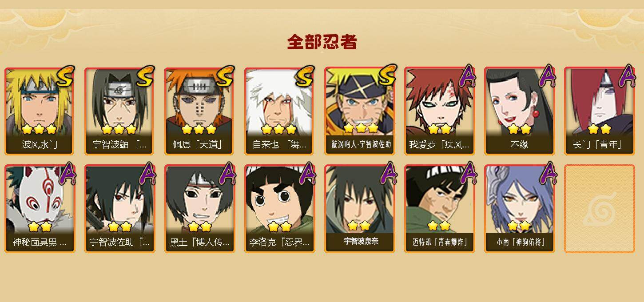Open the 黑土「博人传…」 ninja card

(199, 209)
